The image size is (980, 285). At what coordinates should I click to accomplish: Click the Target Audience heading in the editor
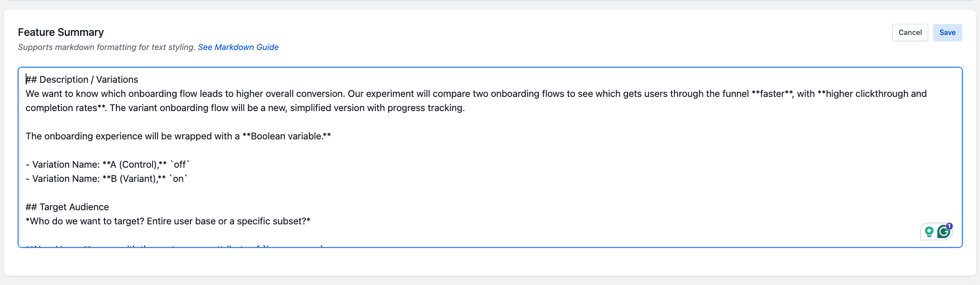click(x=67, y=207)
